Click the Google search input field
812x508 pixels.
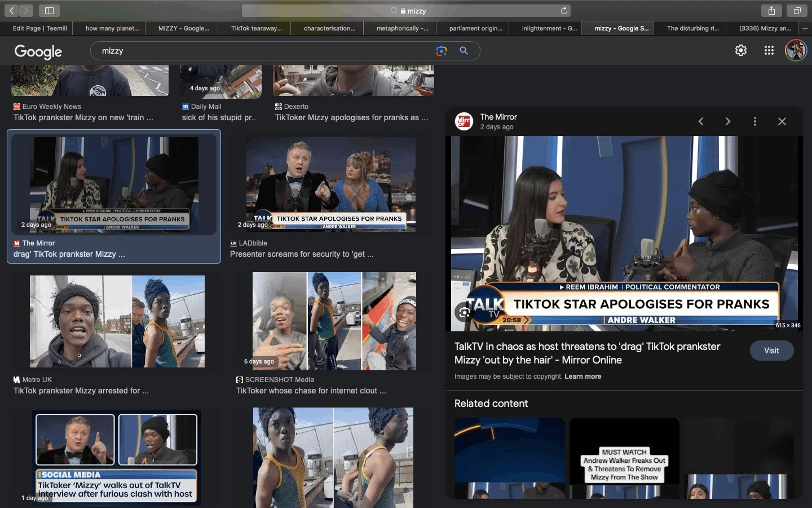pos(259,51)
